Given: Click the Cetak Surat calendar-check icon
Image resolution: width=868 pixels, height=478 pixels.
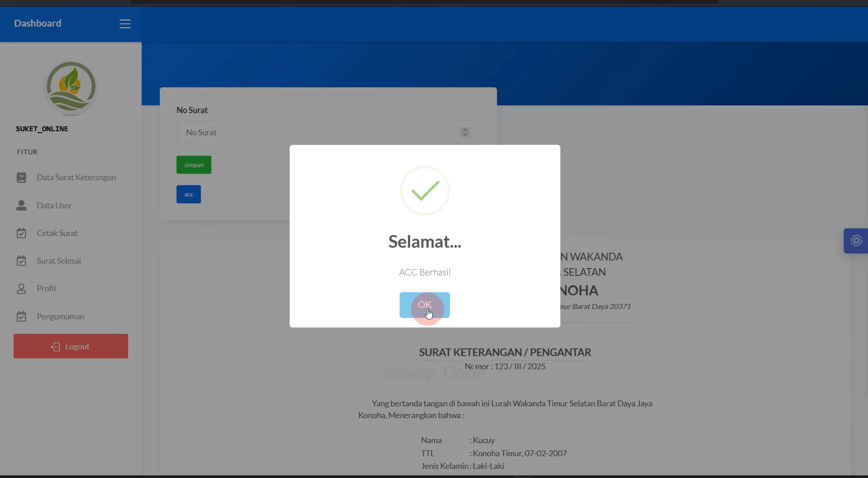Looking at the screenshot, I should (x=21, y=233).
